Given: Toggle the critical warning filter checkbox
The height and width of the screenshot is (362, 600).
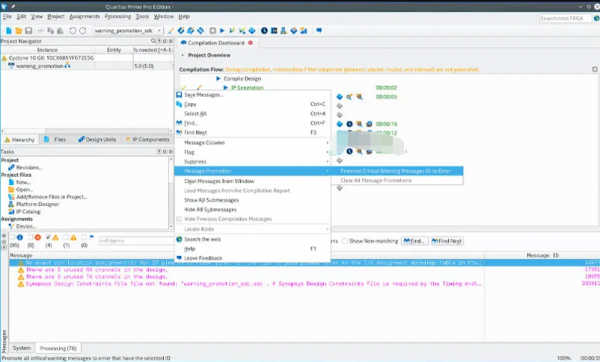Looking at the screenshot, I should [x=66, y=237].
